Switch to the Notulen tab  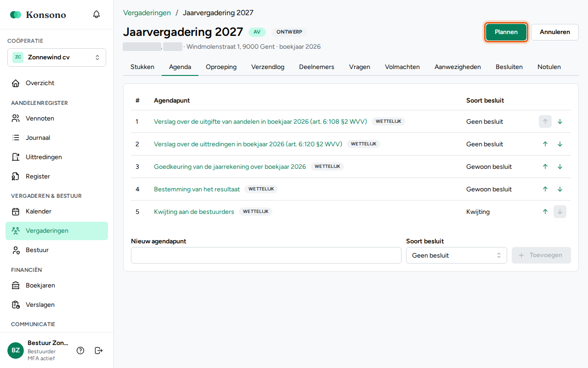pyautogui.click(x=549, y=67)
